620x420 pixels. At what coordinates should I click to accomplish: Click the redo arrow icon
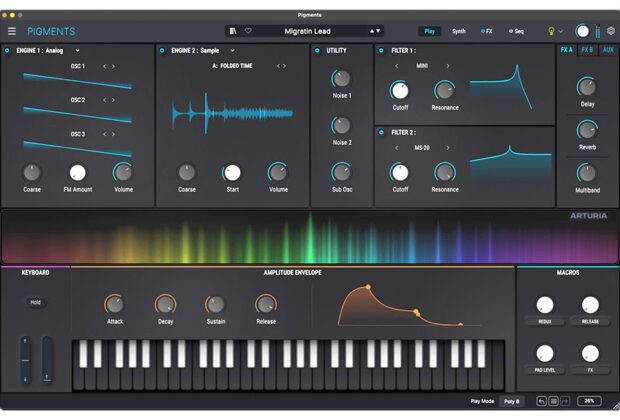[565, 401]
